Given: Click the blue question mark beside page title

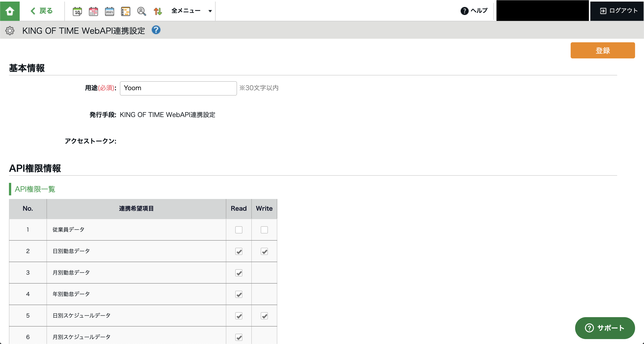Looking at the screenshot, I should 156,30.
